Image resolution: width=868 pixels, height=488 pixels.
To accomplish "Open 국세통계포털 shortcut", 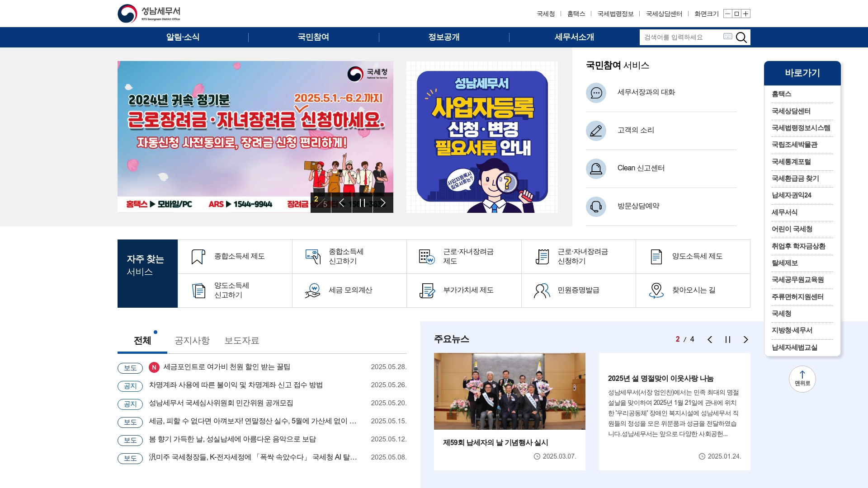I will pyautogui.click(x=791, y=162).
